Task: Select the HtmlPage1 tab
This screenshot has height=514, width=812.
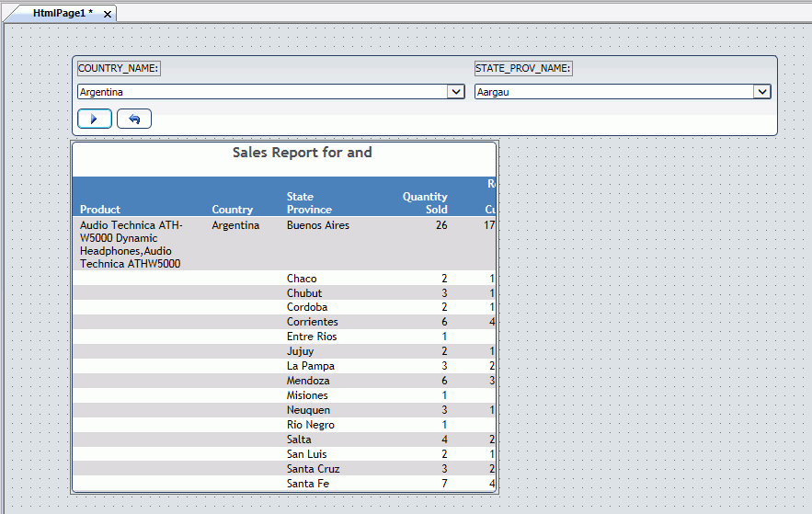Action: tap(63, 13)
